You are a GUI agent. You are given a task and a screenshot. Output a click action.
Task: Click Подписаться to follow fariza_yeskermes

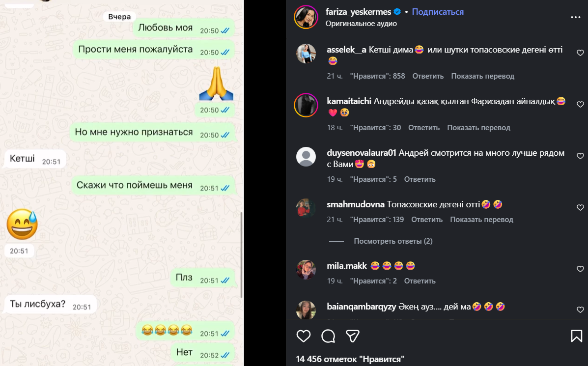click(x=438, y=12)
